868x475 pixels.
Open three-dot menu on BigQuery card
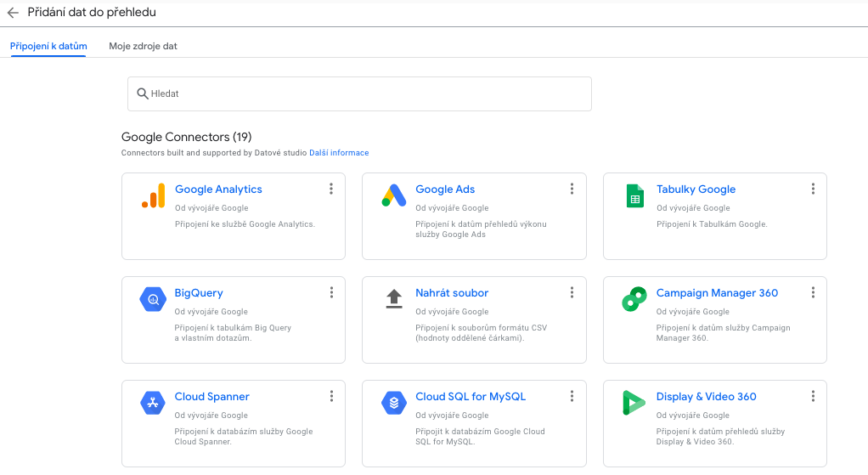331,292
